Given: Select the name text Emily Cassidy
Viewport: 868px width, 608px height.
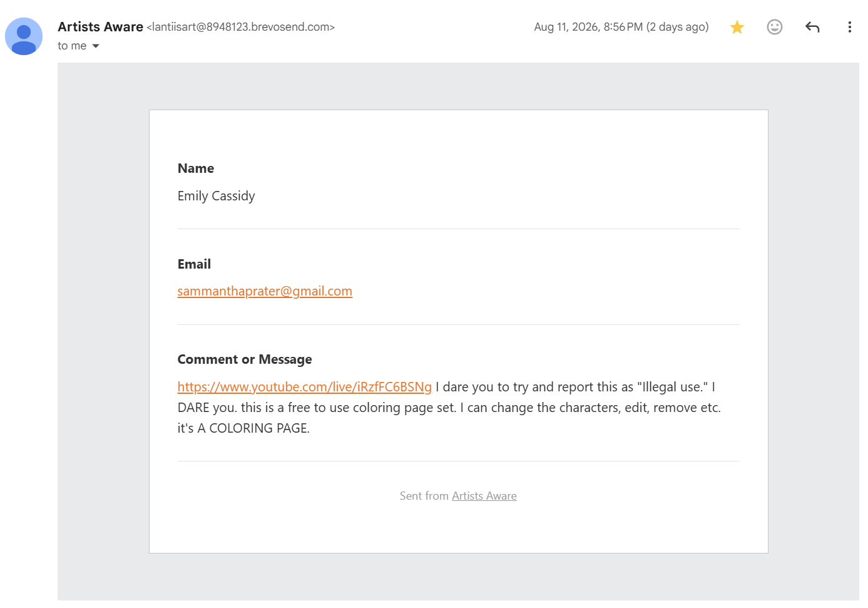Looking at the screenshot, I should 217,196.
